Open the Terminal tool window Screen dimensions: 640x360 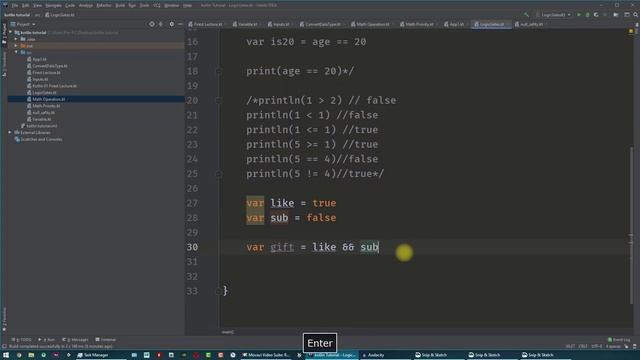(x=106, y=340)
